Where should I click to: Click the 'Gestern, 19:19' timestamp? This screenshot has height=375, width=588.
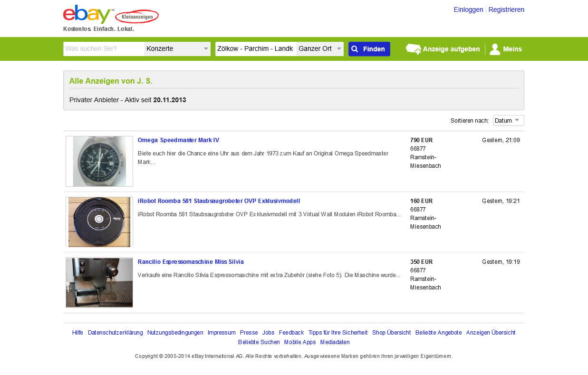pos(501,262)
